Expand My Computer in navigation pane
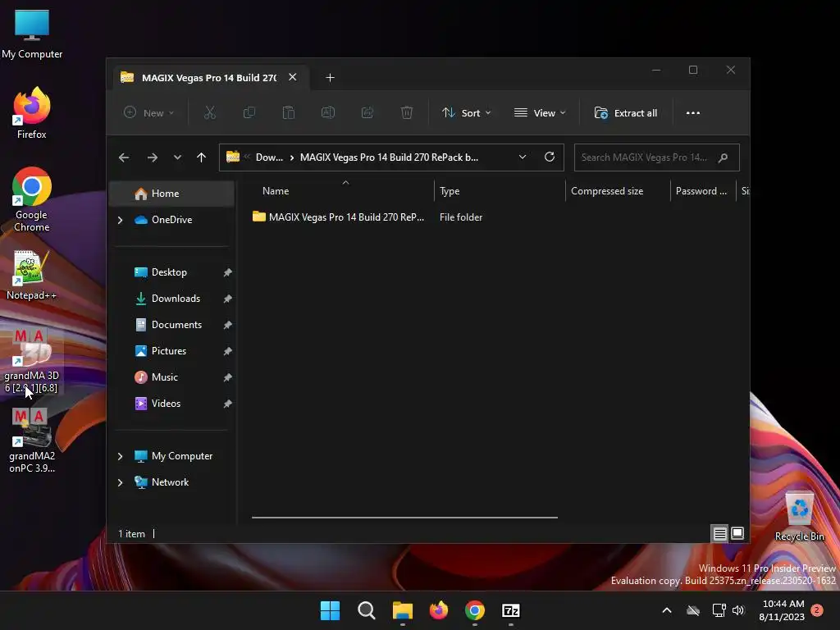840x630 pixels. click(x=120, y=456)
